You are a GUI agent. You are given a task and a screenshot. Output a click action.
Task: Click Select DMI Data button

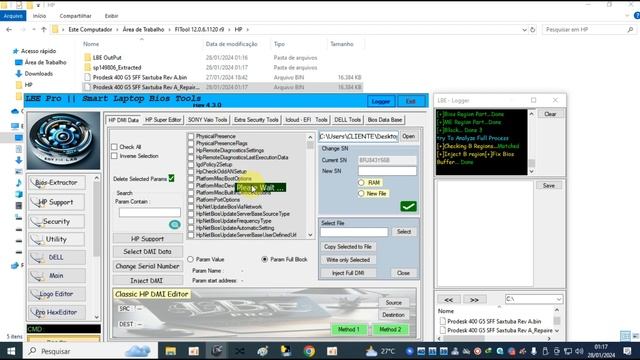pyautogui.click(x=147, y=252)
